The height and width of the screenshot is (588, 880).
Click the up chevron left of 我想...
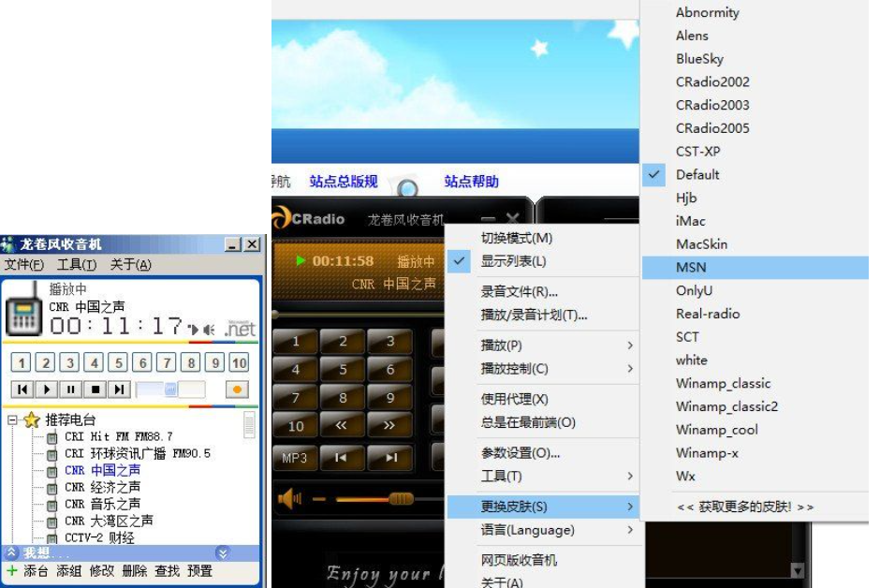(x=11, y=553)
